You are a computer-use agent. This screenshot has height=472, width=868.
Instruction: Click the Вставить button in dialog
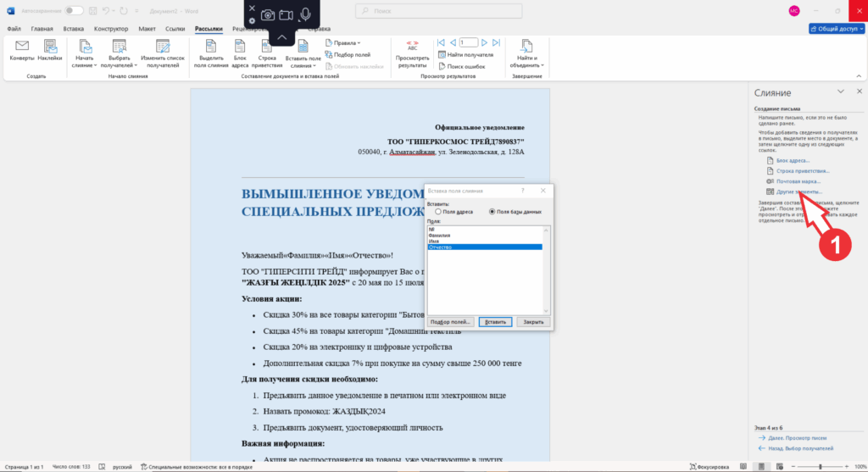[x=495, y=322]
